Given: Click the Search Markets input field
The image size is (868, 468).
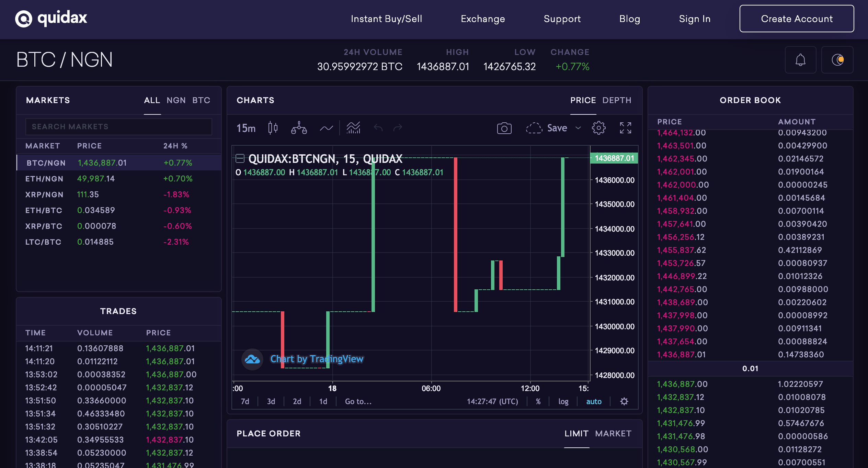Looking at the screenshot, I should tap(118, 126).
